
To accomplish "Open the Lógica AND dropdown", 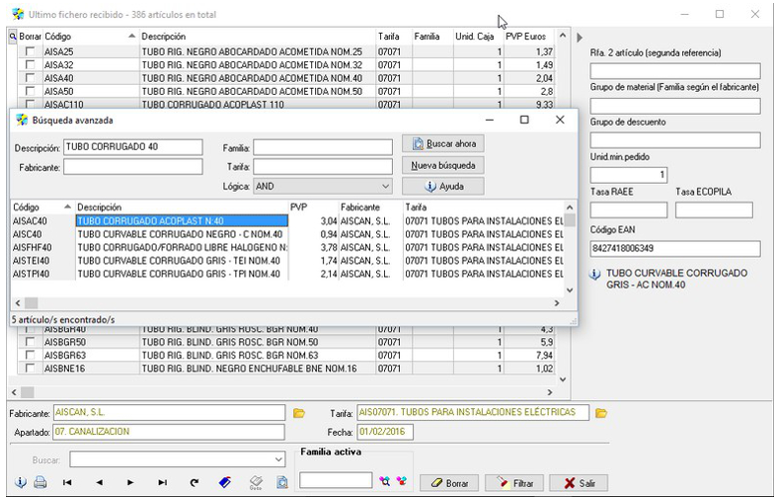I will 385,186.
